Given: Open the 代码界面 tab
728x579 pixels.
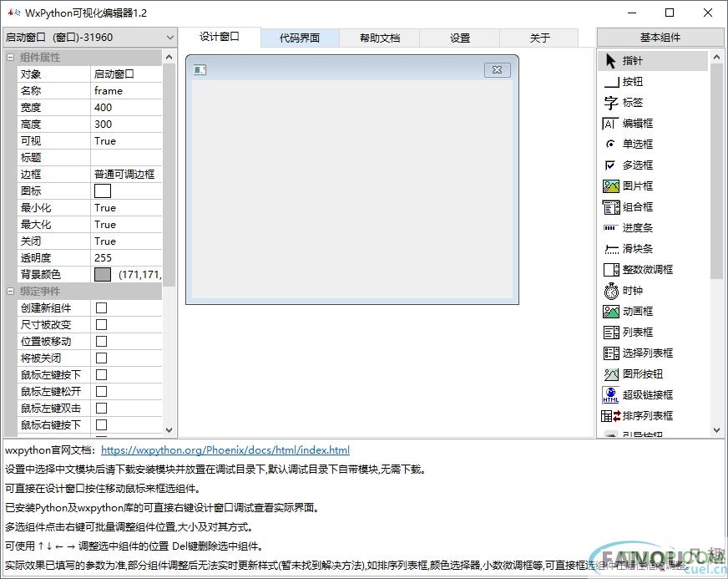Looking at the screenshot, I should pyautogui.click(x=300, y=38).
